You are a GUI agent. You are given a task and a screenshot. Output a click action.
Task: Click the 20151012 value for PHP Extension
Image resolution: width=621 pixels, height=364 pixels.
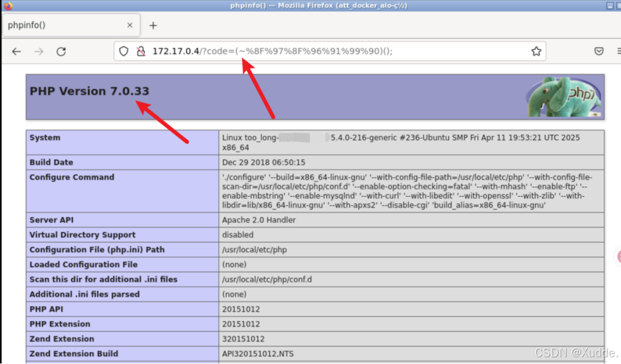241,324
